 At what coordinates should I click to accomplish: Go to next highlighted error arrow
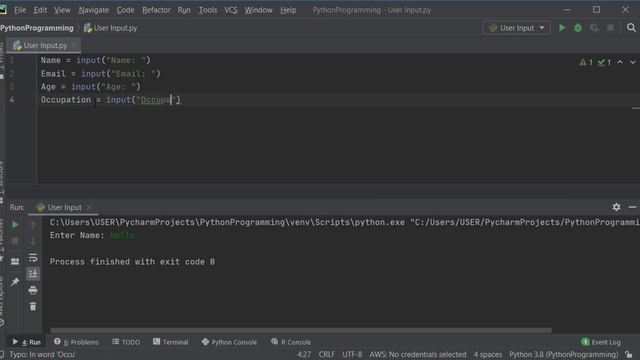click(633, 62)
